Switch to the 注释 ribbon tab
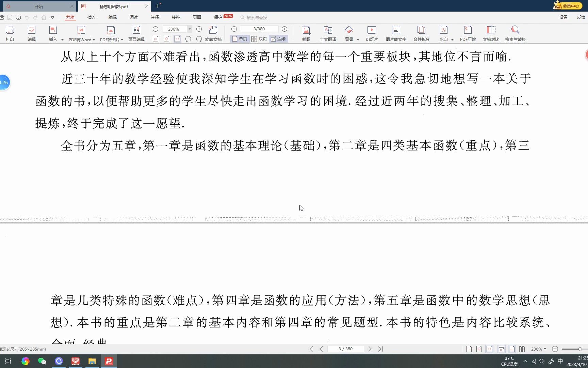The height and width of the screenshot is (368, 588). pyautogui.click(x=154, y=17)
